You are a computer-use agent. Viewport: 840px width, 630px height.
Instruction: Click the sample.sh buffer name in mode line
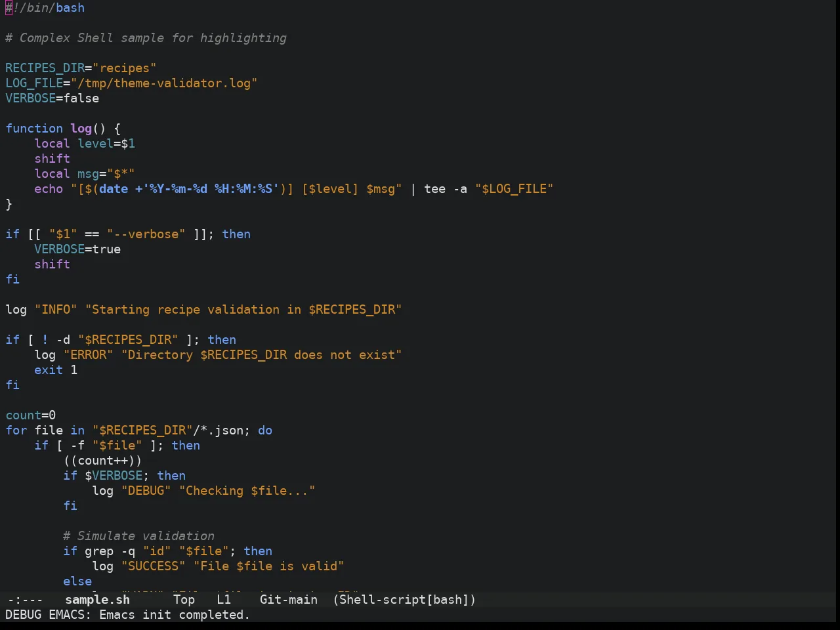97,600
